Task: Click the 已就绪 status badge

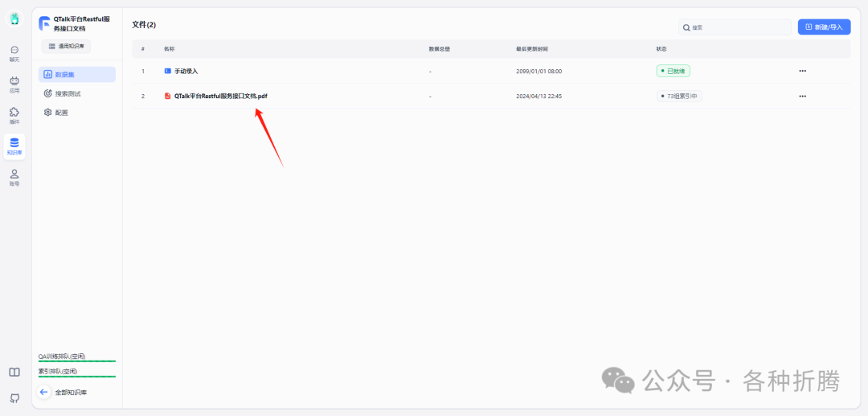Action: coord(674,71)
